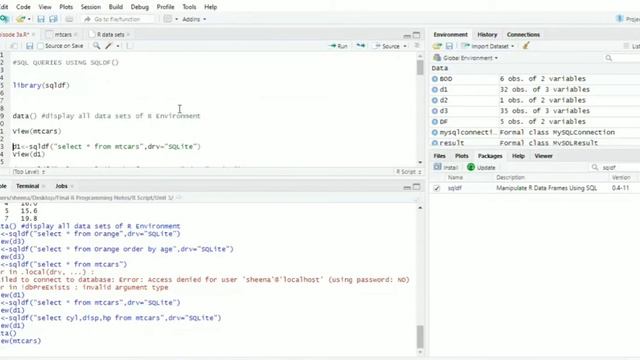Click the sqldf package name link

(454, 188)
